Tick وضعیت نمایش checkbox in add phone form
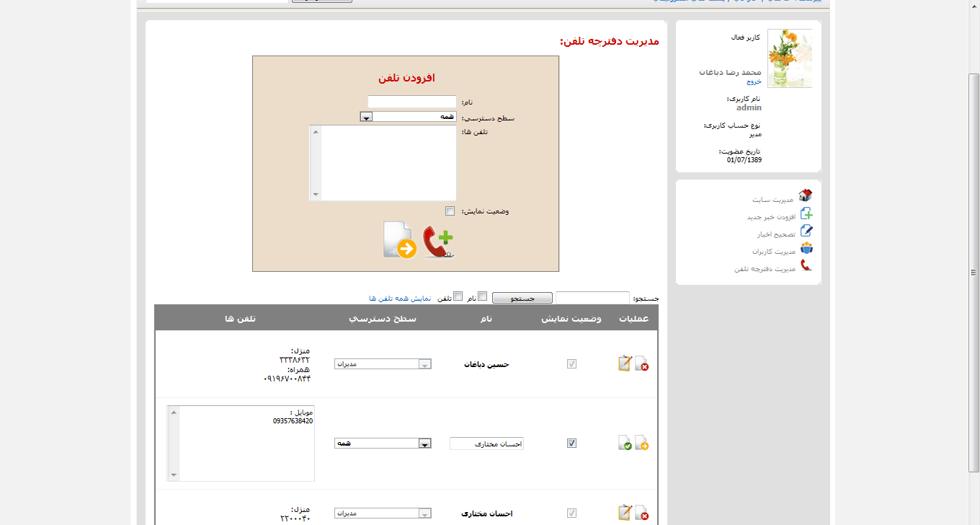980x525 pixels. click(x=450, y=211)
